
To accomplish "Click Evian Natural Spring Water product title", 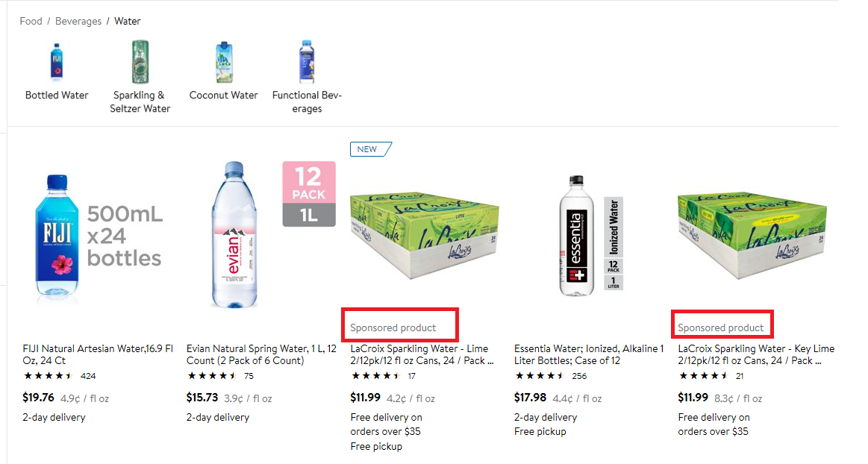I will click(261, 354).
